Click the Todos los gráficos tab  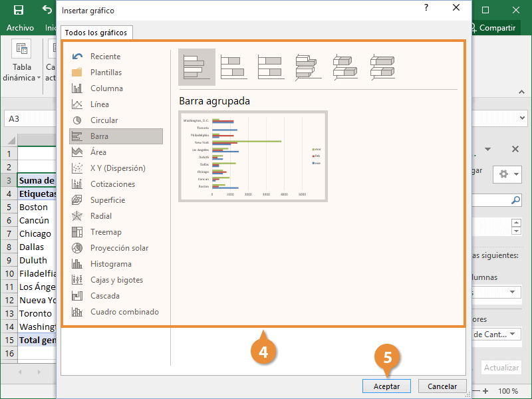(96, 33)
